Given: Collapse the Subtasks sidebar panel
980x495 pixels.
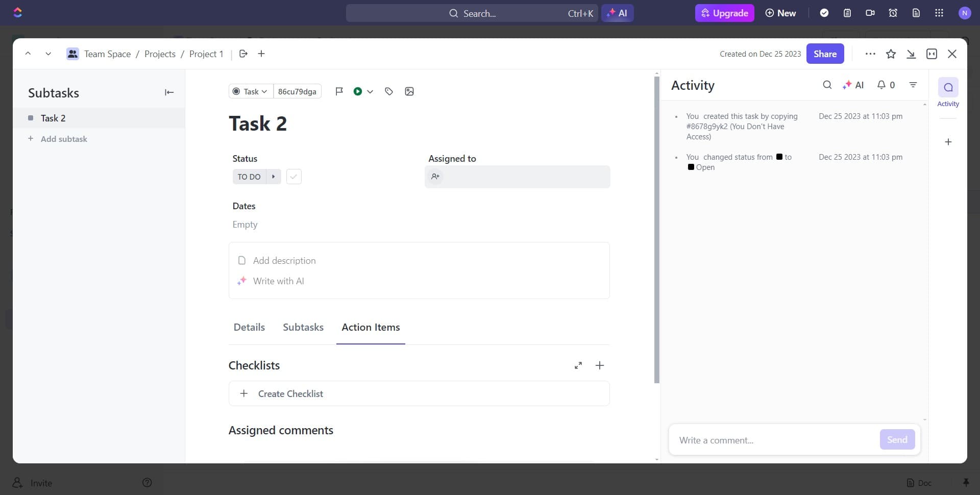Looking at the screenshot, I should (169, 92).
